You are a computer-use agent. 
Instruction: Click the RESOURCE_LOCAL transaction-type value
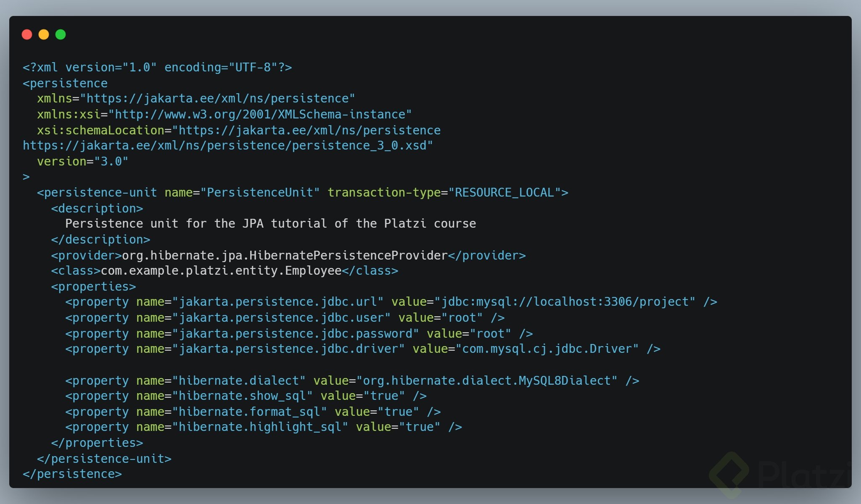pyautogui.click(x=504, y=193)
